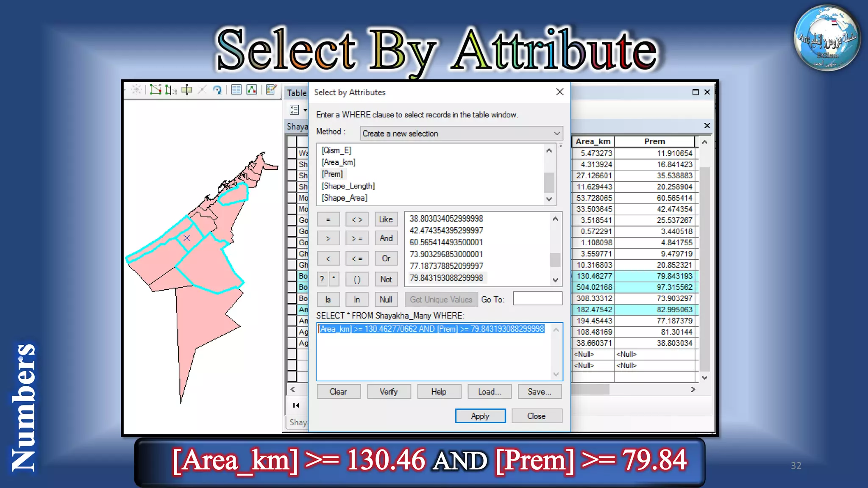Image resolution: width=868 pixels, height=488 pixels.
Task: Open Sketch Properties icon
Action: tap(252, 90)
